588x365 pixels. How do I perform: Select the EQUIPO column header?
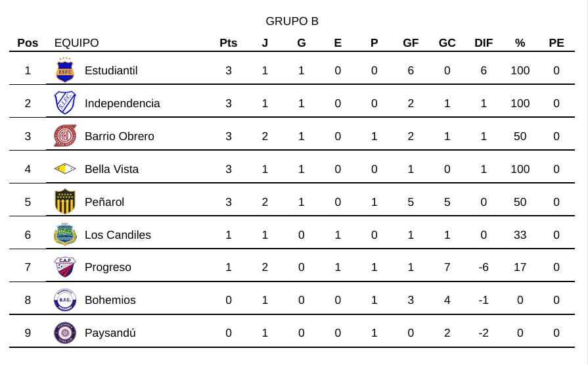76,43
